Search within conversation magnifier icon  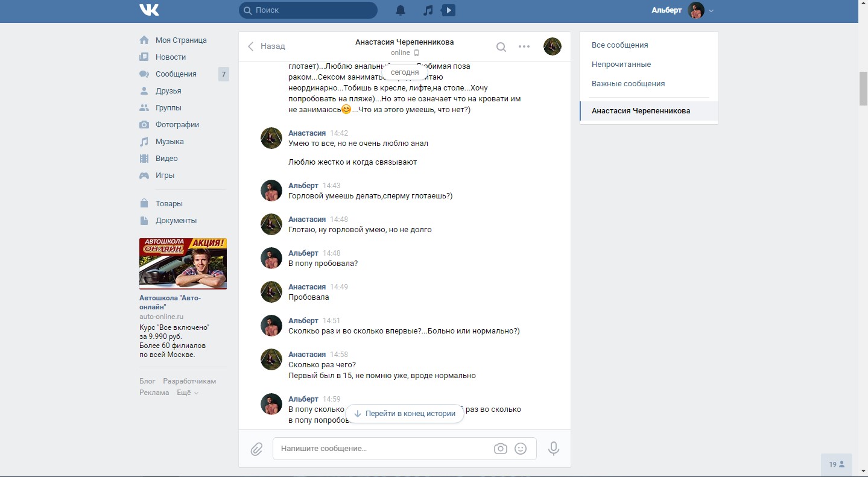(x=501, y=47)
